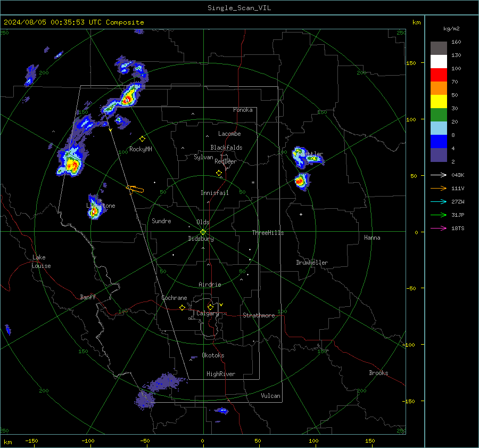Pick the light blue 8-20 legend color

click(x=439, y=128)
